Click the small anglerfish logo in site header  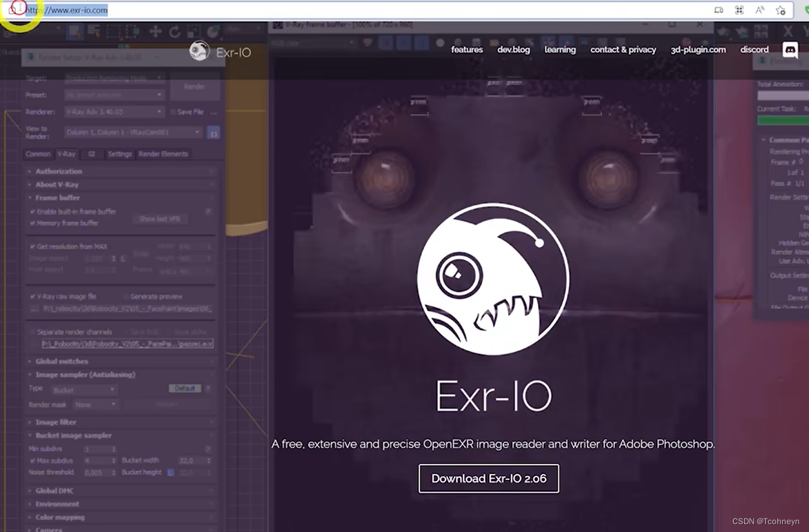(199, 52)
